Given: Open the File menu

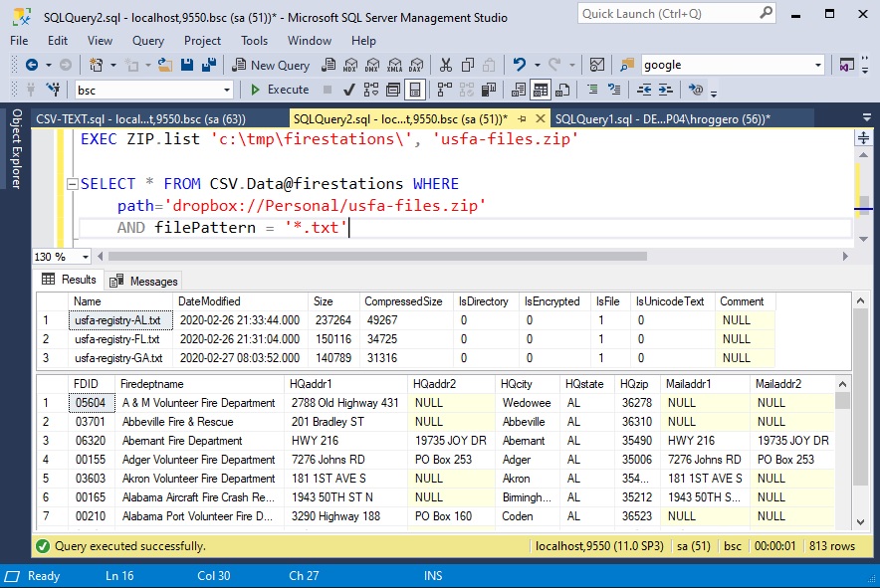Looking at the screenshot, I should pos(19,41).
